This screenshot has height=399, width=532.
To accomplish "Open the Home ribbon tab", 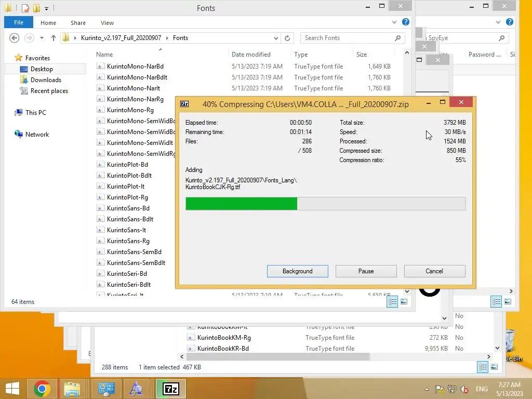I will [48, 23].
